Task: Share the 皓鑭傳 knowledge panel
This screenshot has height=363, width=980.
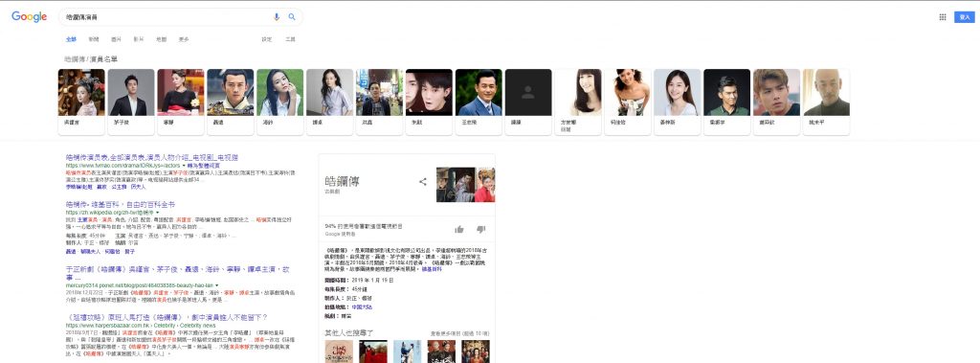Action: pos(422,182)
